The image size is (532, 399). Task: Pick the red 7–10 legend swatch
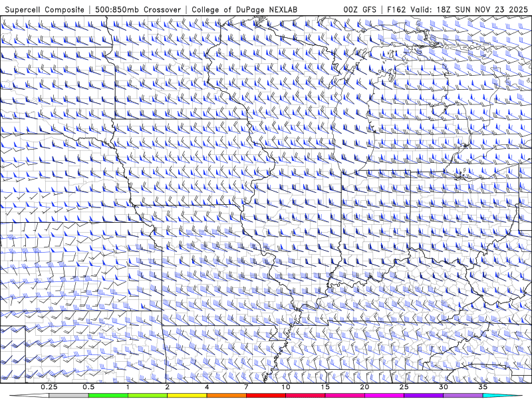(266, 396)
